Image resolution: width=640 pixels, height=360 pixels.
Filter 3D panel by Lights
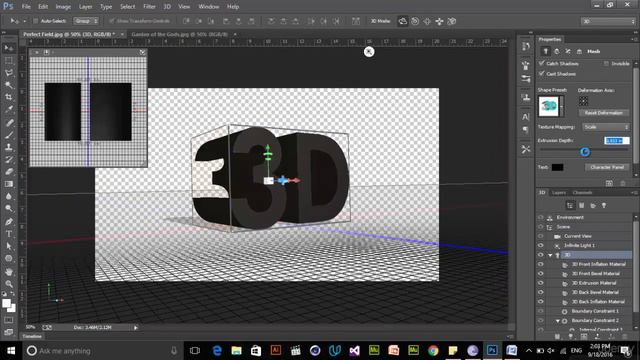(x=604, y=205)
